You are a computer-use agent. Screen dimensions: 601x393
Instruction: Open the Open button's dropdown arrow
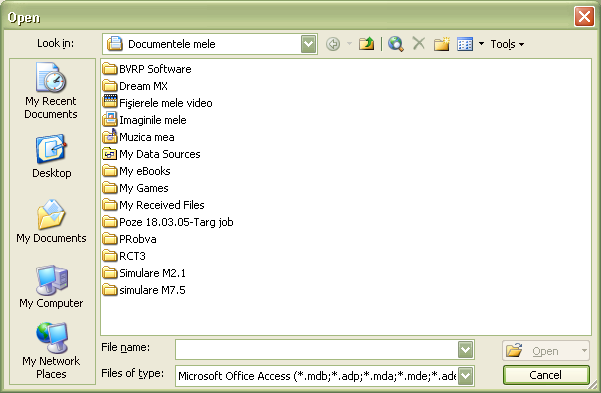(584, 350)
